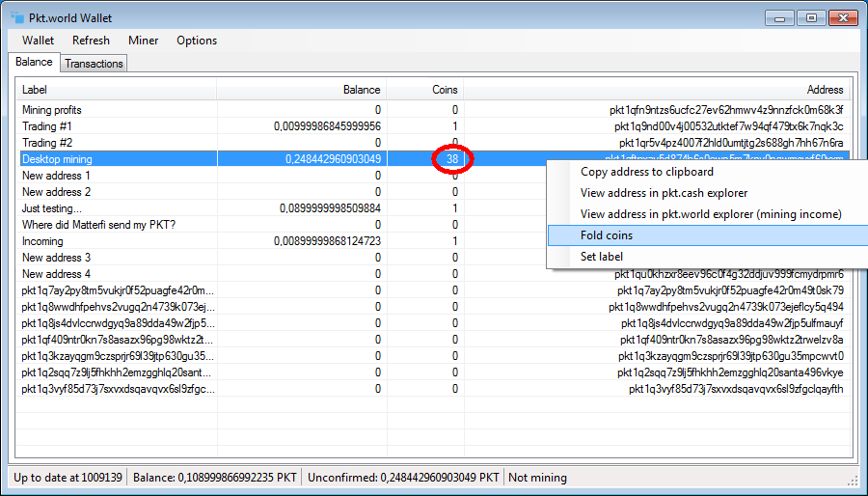Viewport: 868px width, 496px height.
Task: Open the Wallet menu
Action: (x=39, y=41)
